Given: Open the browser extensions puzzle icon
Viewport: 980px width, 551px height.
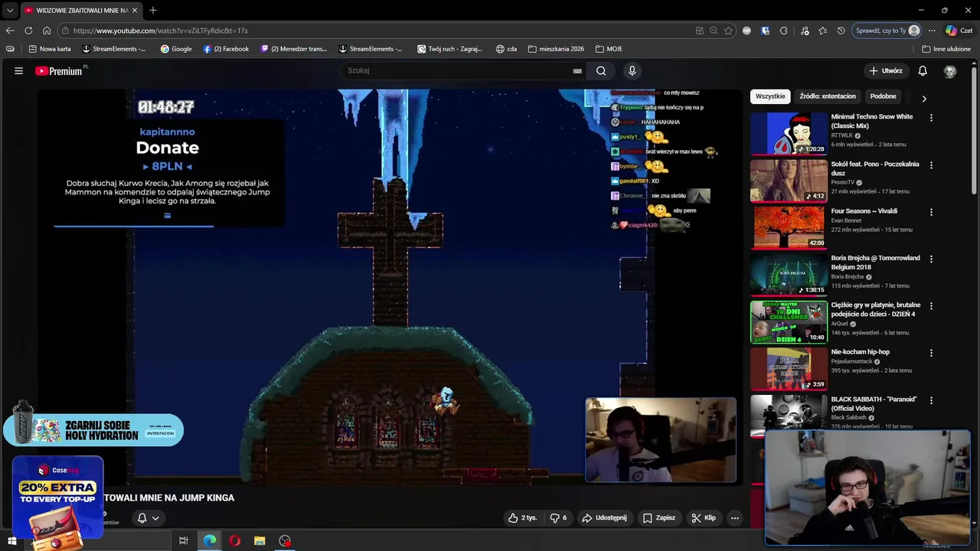Looking at the screenshot, I should point(783,31).
